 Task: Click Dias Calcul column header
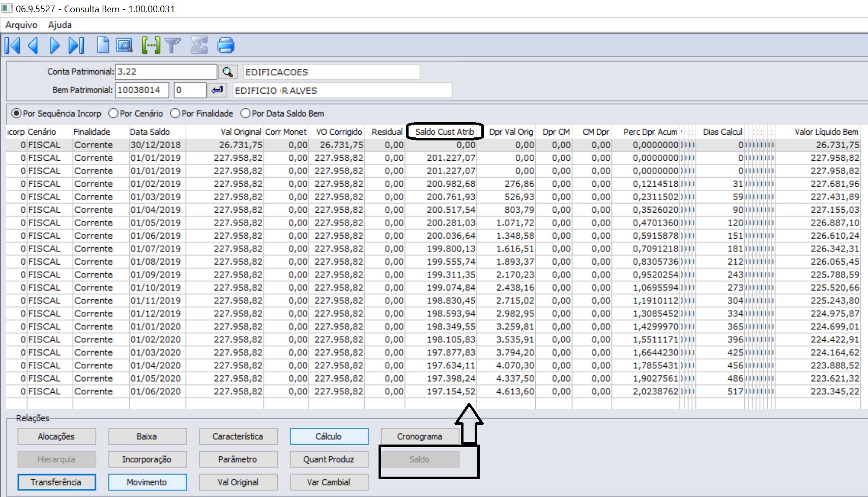(x=720, y=132)
